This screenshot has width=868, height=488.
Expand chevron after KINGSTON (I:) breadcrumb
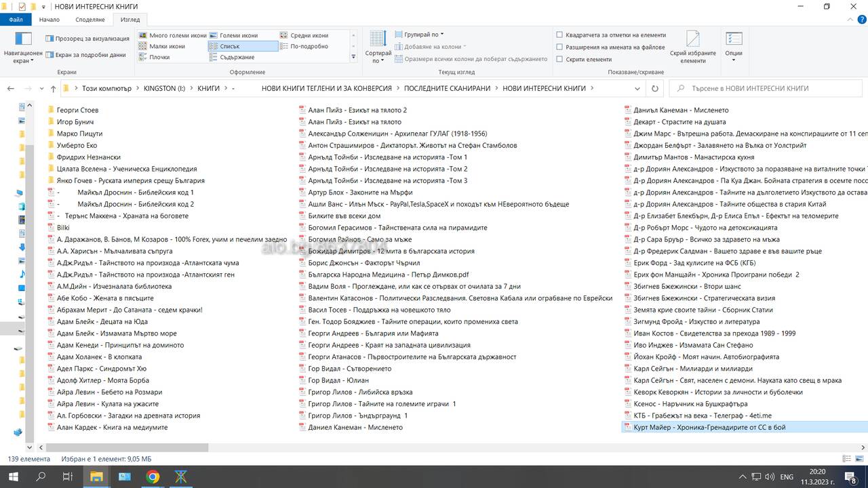click(191, 88)
